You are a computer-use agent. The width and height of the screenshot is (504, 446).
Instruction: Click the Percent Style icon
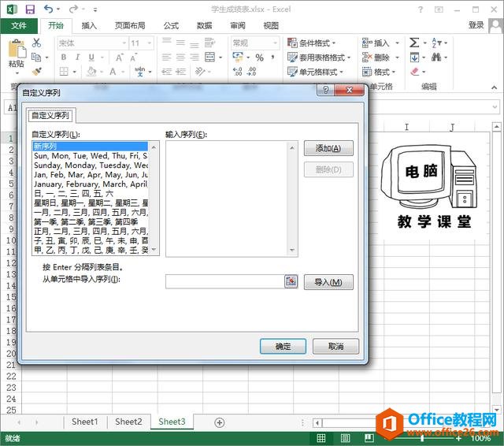tap(259, 58)
